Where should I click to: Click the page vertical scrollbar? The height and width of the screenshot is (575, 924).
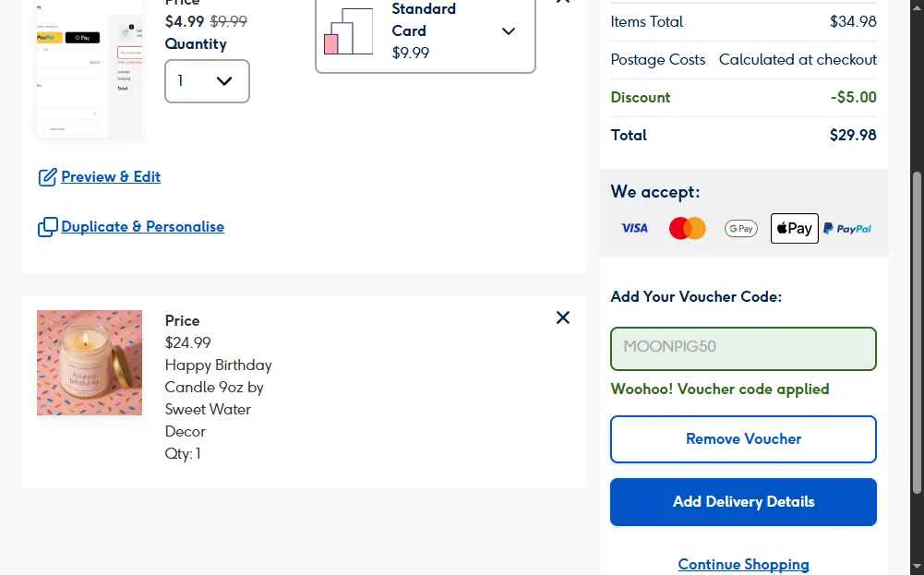[917, 332]
